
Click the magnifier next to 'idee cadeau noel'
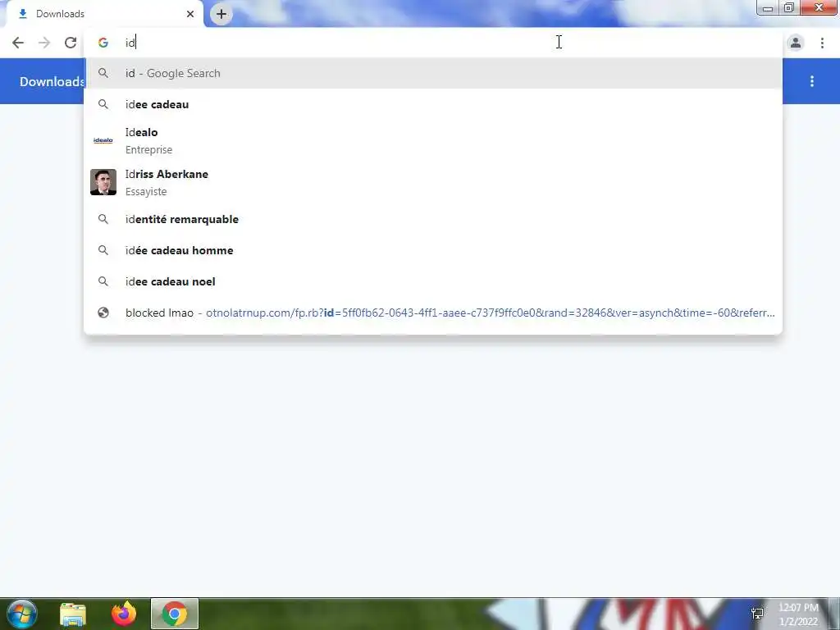pos(103,281)
